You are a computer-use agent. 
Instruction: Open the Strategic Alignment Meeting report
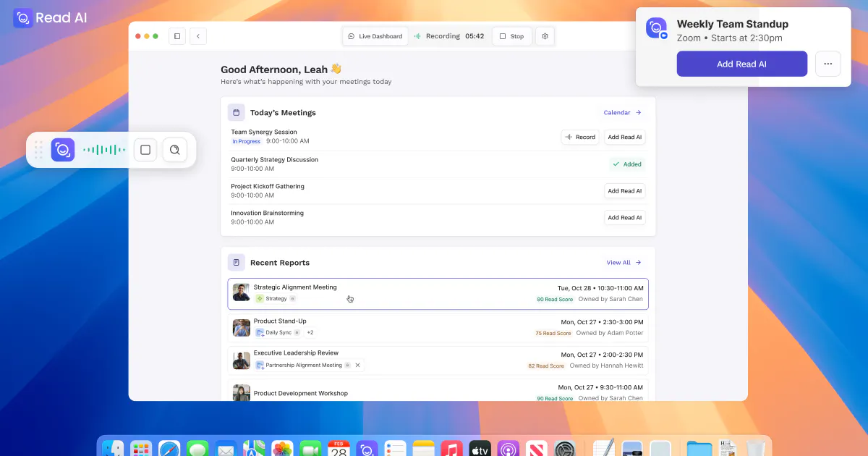click(438, 294)
